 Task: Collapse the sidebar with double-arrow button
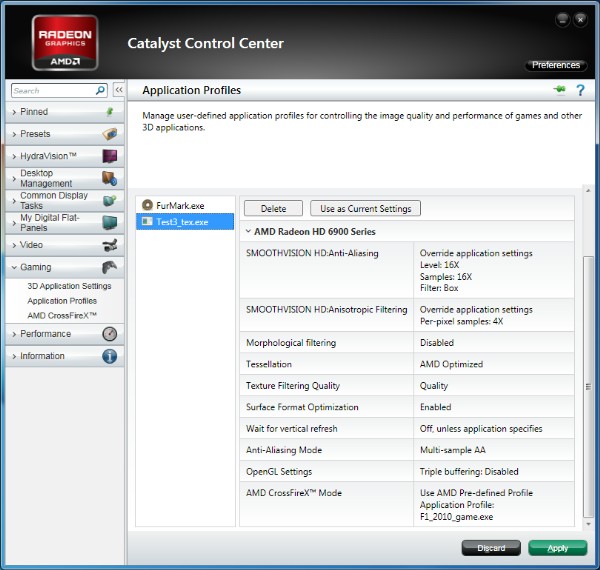(x=119, y=90)
